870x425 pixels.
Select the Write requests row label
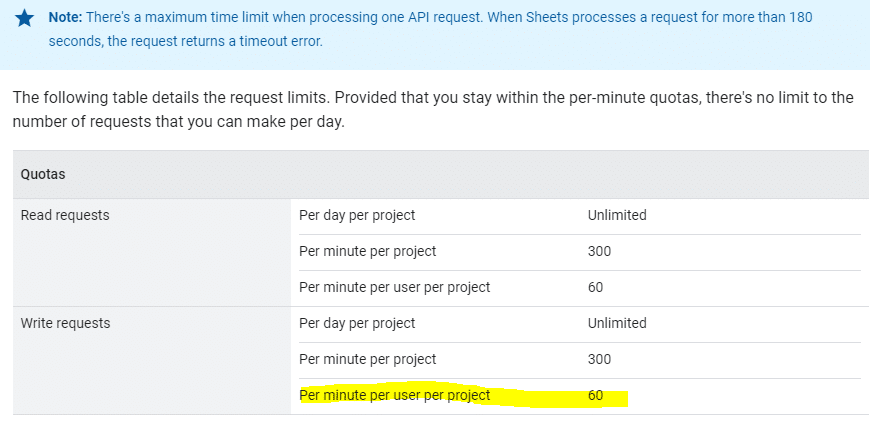click(x=65, y=323)
